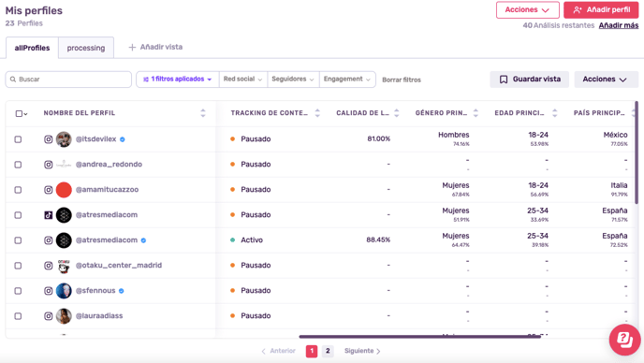Open the top pink-outlined Acciones dropdown

(x=528, y=10)
